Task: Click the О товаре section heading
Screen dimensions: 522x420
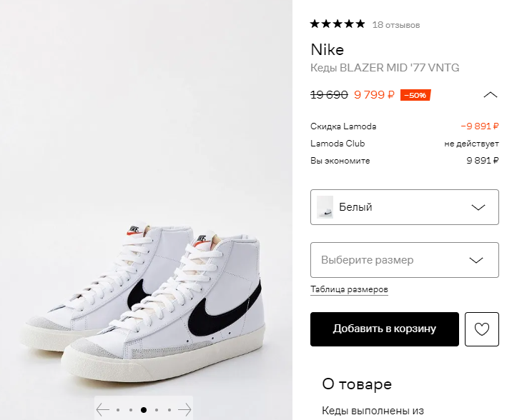Action: coord(357,384)
